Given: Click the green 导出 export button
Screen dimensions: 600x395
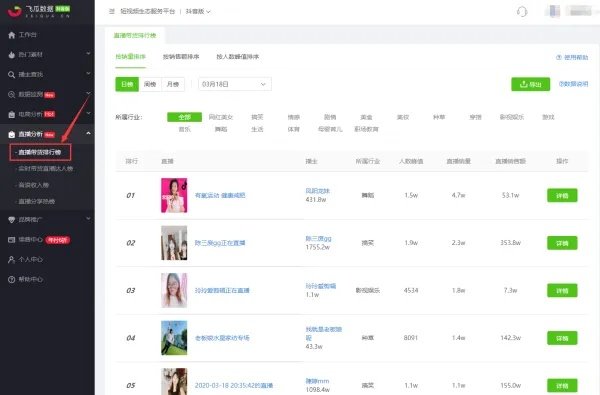Looking at the screenshot, I should click(x=530, y=84).
